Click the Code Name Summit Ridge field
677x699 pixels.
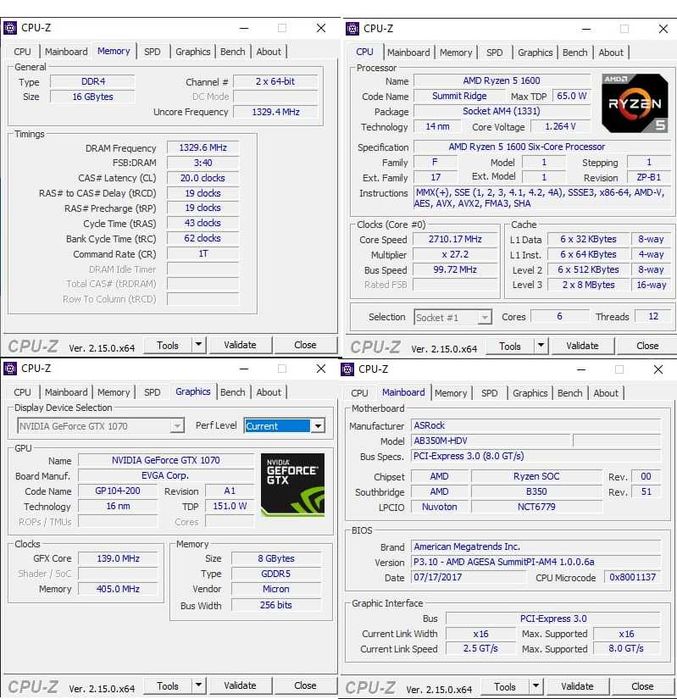[459, 96]
